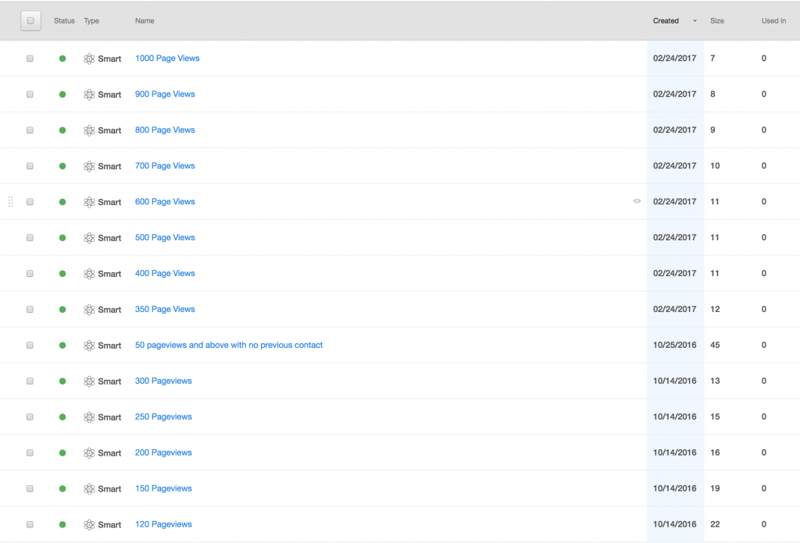Check the box for 900 Page Views
The width and height of the screenshot is (800, 543).
30,94
